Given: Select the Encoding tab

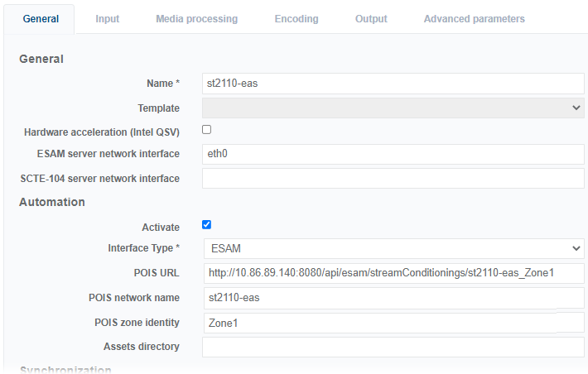Looking at the screenshot, I should click(296, 19).
